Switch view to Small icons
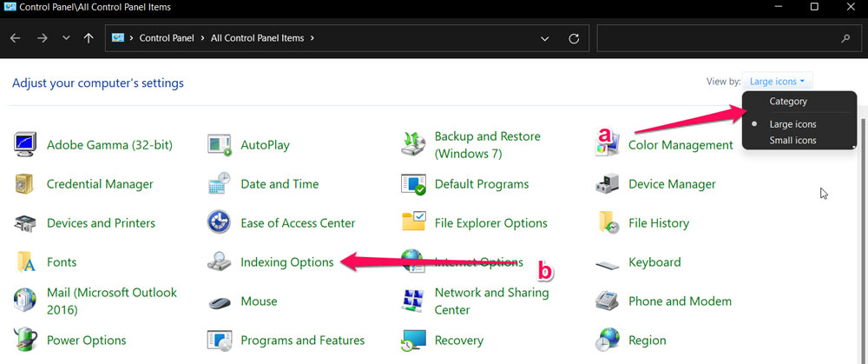This screenshot has width=868, height=364. (x=792, y=141)
